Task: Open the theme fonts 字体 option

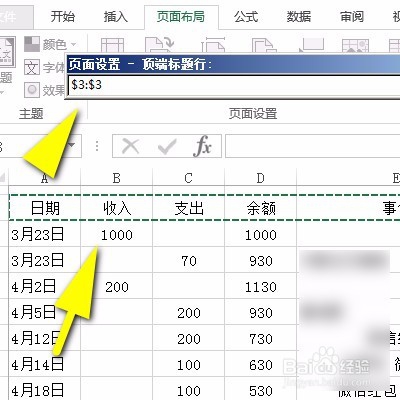Action: click(x=45, y=68)
